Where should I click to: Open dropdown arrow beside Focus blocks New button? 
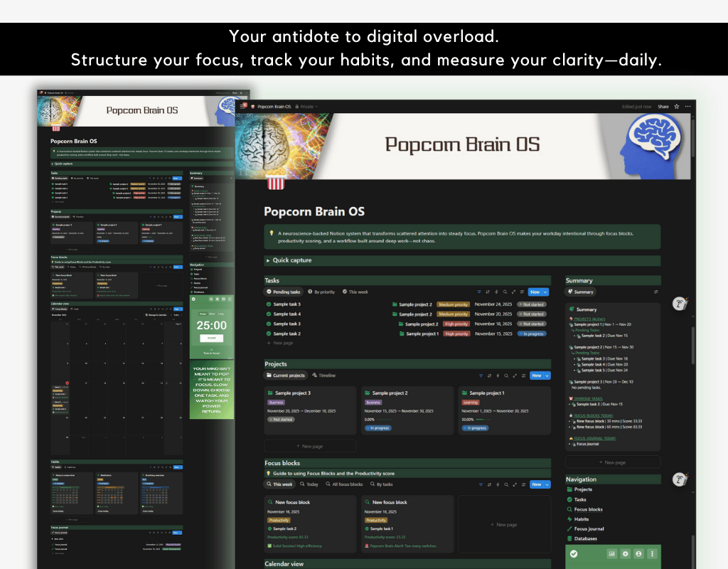pyautogui.click(x=547, y=484)
